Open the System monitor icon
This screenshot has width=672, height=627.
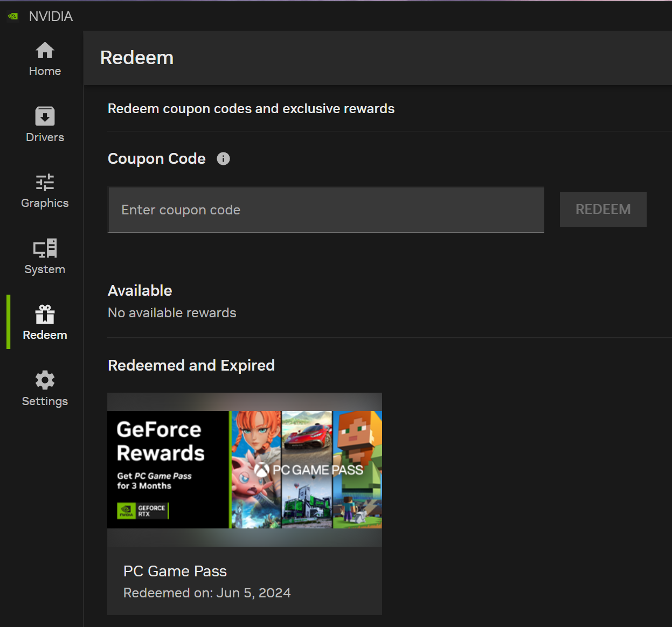[x=45, y=248]
